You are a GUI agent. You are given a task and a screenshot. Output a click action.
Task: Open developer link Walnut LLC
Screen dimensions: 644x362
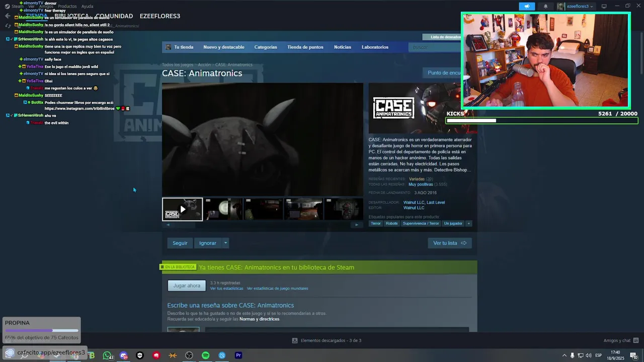coord(414,203)
